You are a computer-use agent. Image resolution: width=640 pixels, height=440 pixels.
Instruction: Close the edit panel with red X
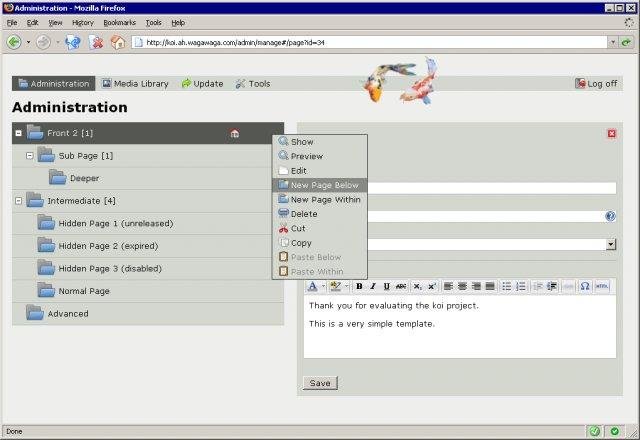pyautogui.click(x=611, y=133)
